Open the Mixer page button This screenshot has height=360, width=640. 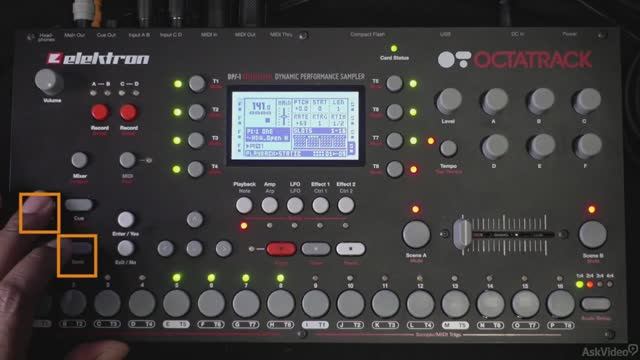pos(79,160)
